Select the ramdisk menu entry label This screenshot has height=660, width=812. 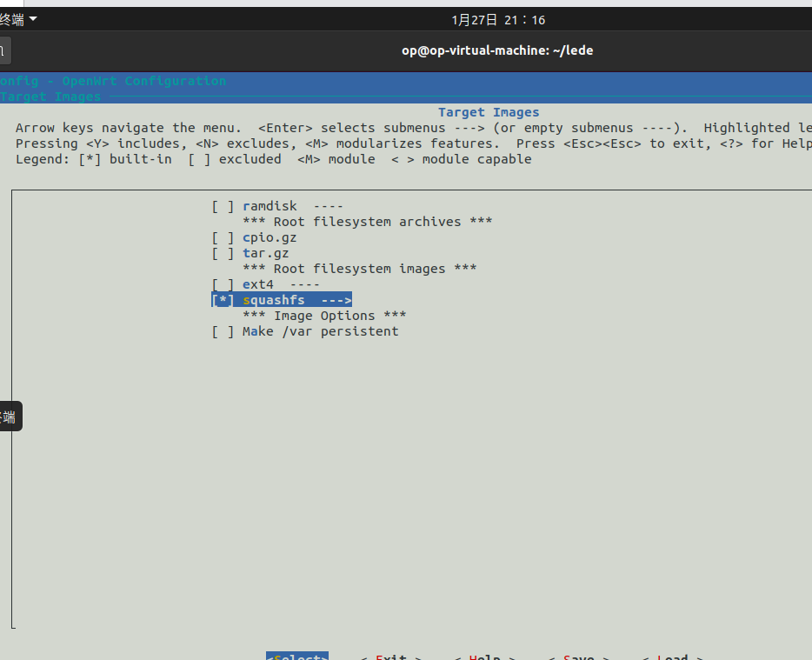(x=270, y=206)
